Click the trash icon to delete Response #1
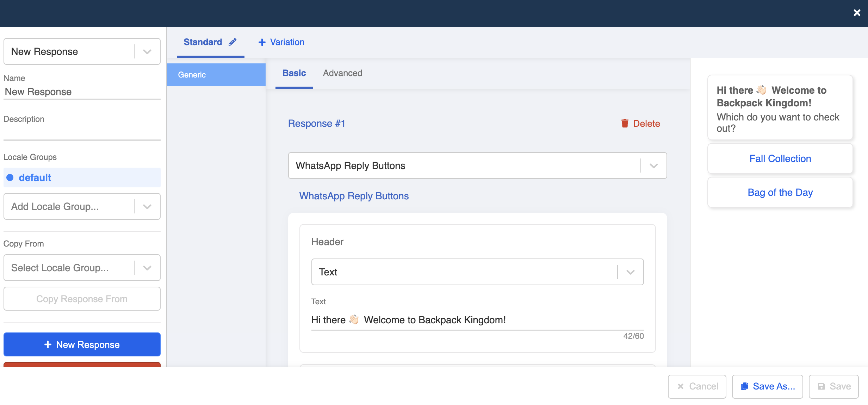Screen dimensions: 868x405 tap(625, 123)
